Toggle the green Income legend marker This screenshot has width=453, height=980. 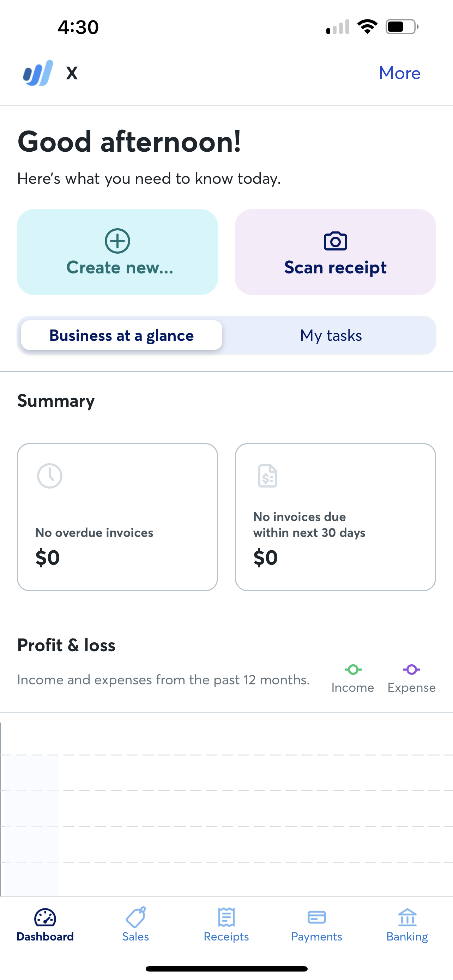pyautogui.click(x=353, y=670)
